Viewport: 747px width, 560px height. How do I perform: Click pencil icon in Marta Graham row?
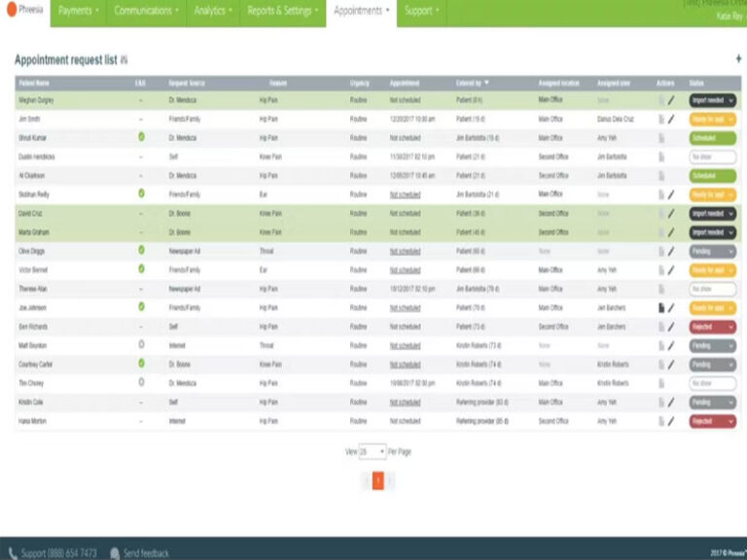pyautogui.click(x=671, y=232)
